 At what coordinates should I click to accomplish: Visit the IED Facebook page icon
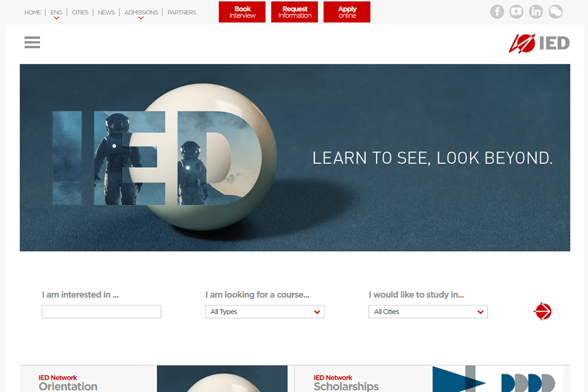tap(497, 12)
